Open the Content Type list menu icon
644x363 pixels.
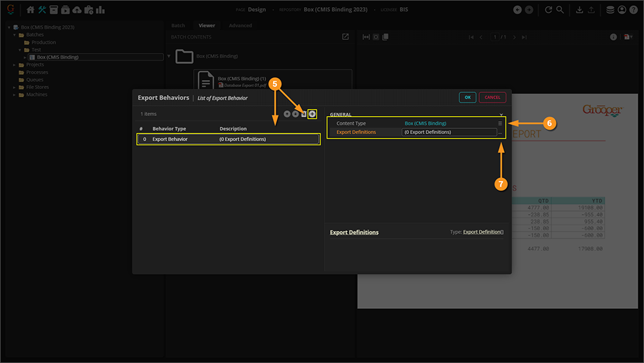(500, 123)
